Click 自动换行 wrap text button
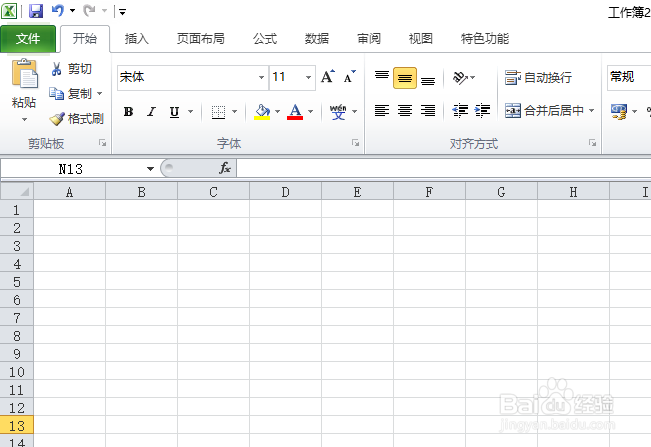Viewport: 651px width, 447px height. [x=538, y=78]
